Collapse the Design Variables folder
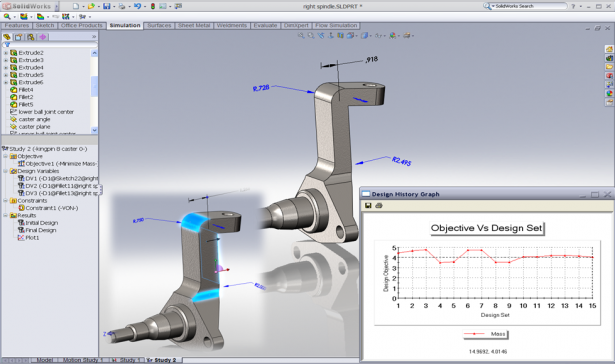Image resolution: width=615 pixels, height=364 pixels. (5, 171)
